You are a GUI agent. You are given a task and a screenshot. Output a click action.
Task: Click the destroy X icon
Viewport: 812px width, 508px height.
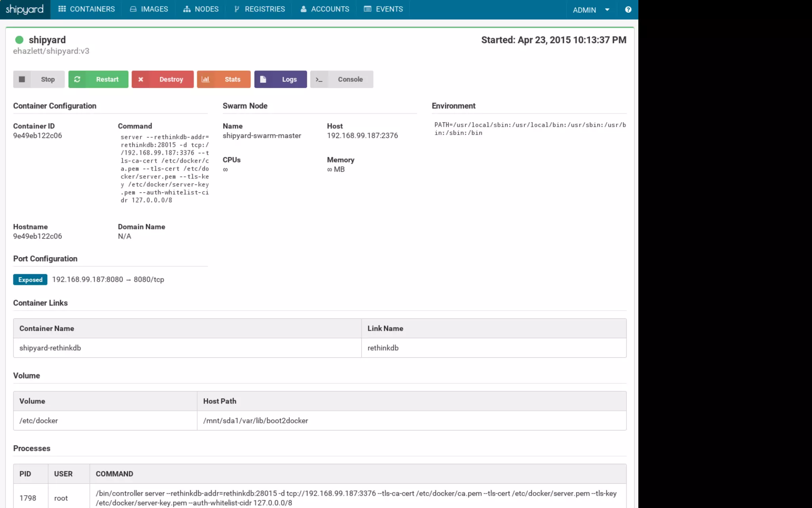(x=140, y=79)
